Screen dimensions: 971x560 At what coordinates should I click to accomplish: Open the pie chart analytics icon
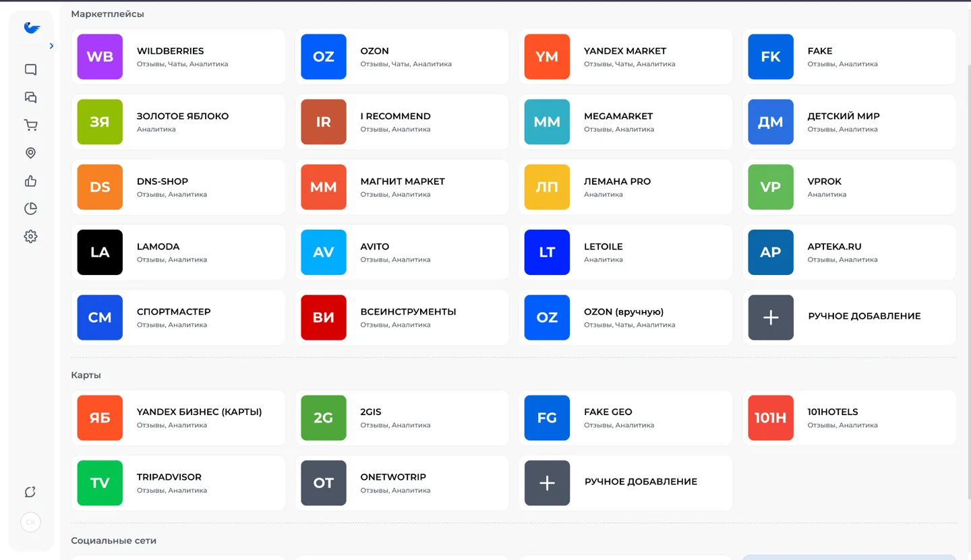(x=30, y=209)
